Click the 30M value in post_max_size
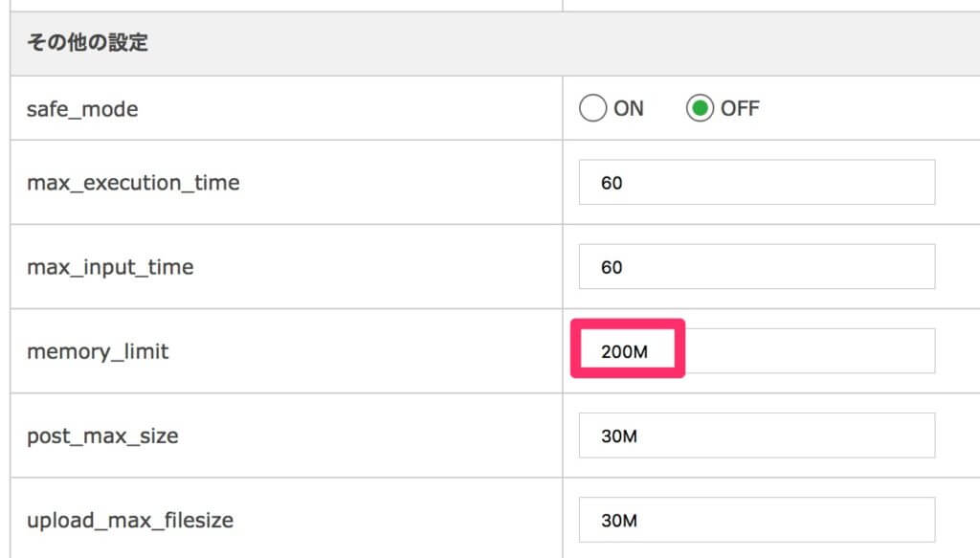This screenshot has height=558, width=980. coord(619,436)
